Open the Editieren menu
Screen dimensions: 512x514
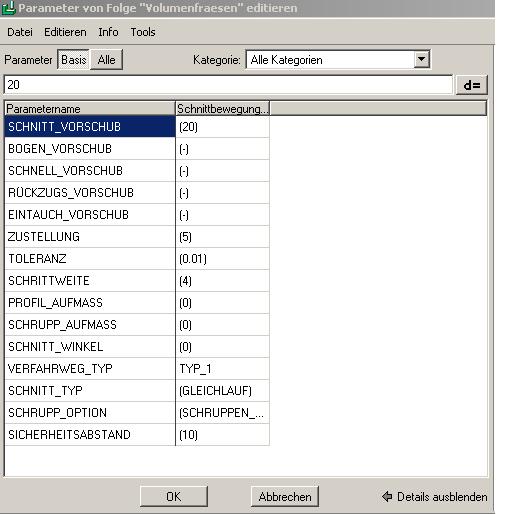click(x=65, y=32)
